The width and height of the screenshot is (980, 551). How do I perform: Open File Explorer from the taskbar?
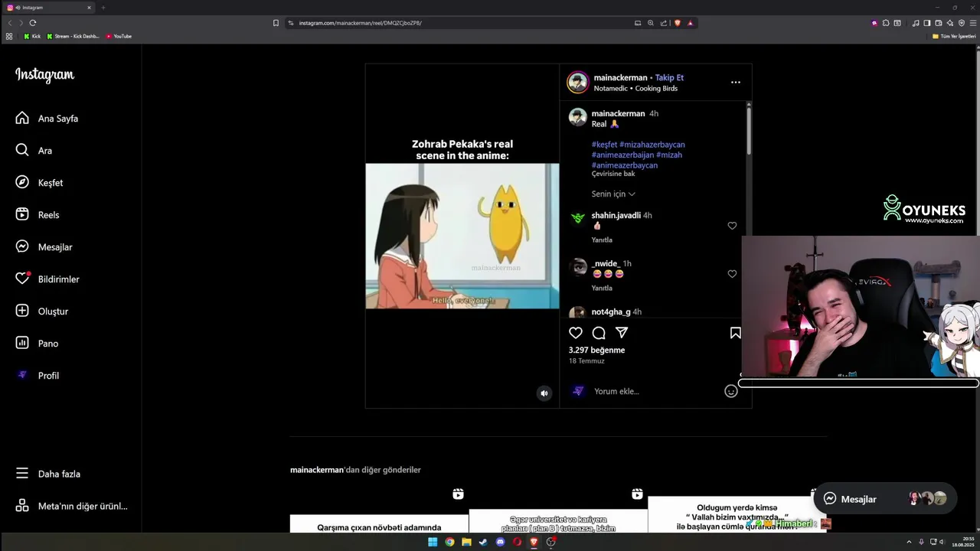466,542
